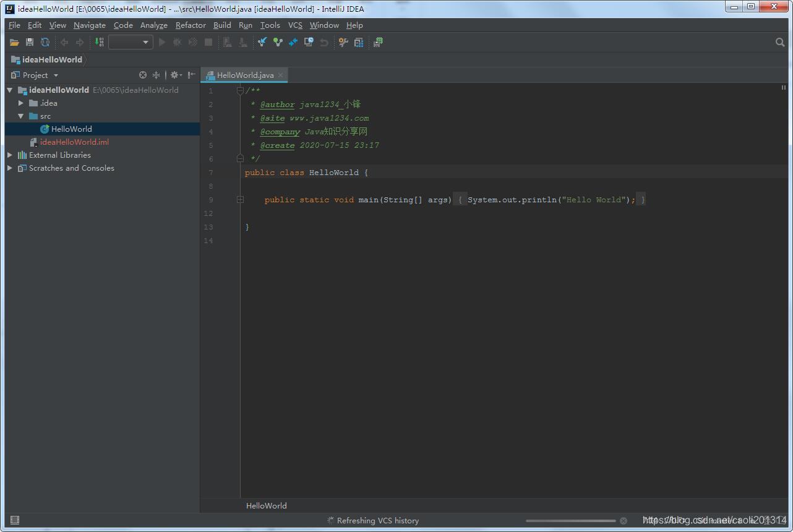Collapse the ideaHelloWorld root node
The height and width of the screenshot is (532, 793).
coord(10,90)
